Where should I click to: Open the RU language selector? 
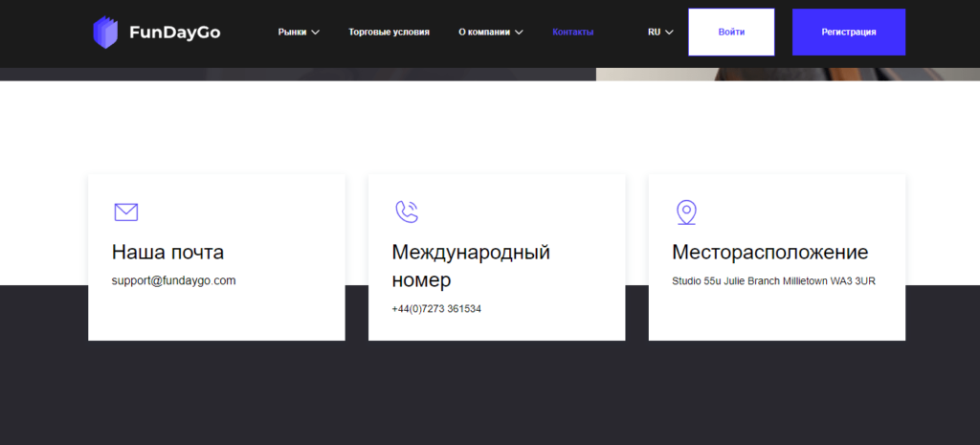[660, 32]
